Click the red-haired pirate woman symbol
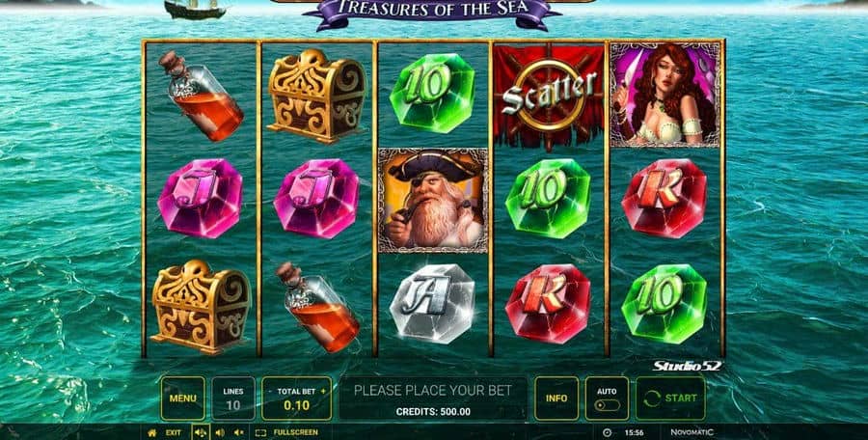 (x=665, y=96)
